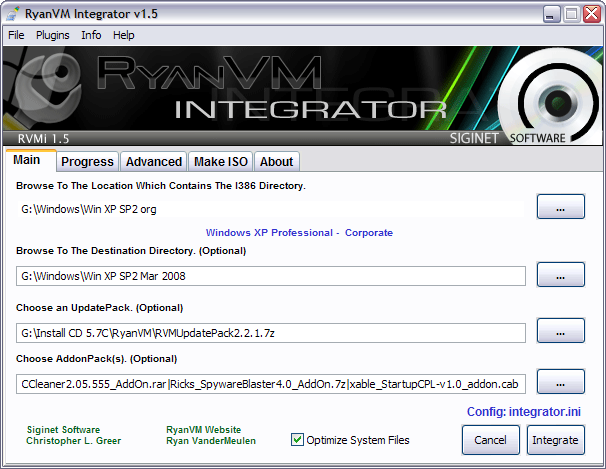This screenshot has height=469, width=606.
Task: Click the destination directory field
Action: click(271, 276)
